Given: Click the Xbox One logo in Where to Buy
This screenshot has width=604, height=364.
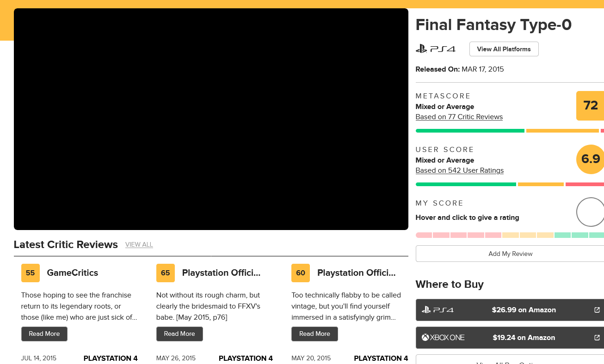Looking at the screenshot, I should 443,338.
